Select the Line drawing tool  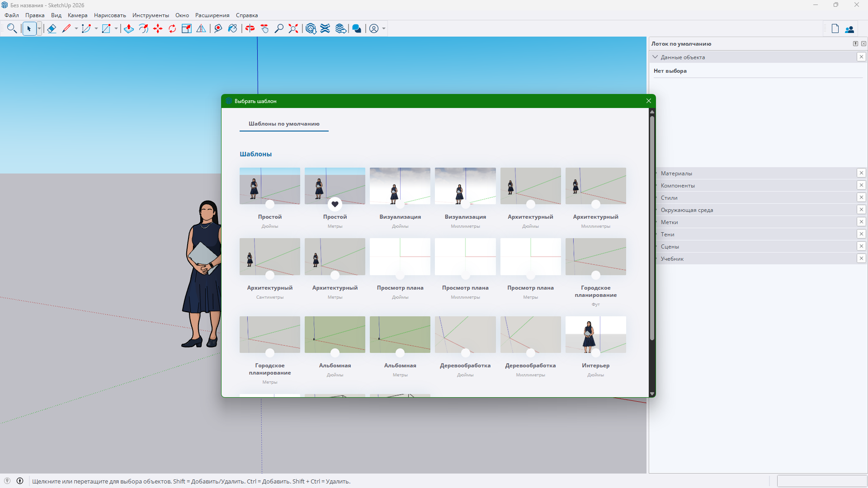point(66,28)
